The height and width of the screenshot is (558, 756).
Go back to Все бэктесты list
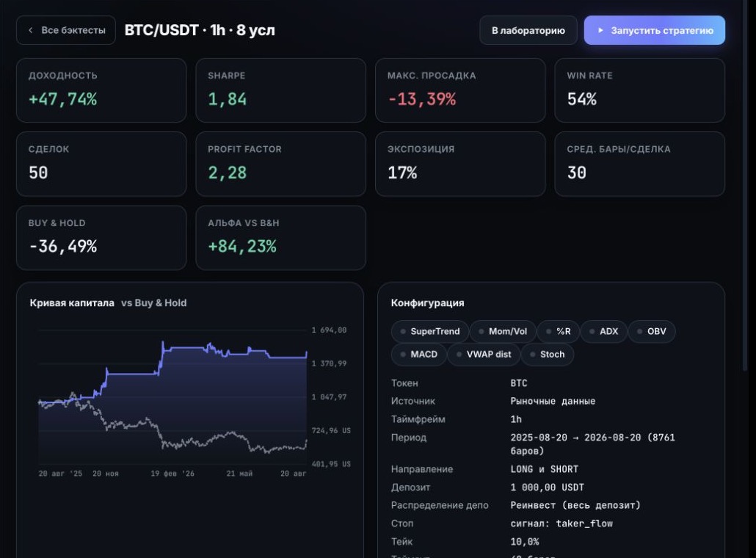(x=66, y=30)
